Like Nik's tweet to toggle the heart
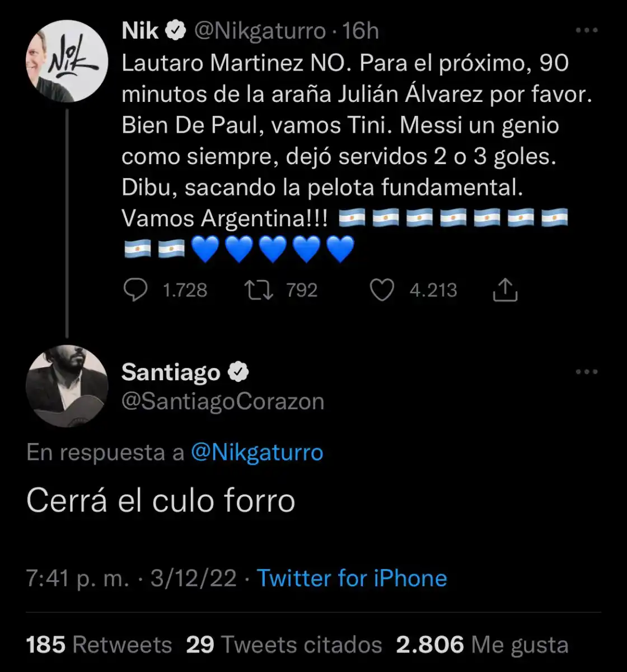 tap(382, 290)
